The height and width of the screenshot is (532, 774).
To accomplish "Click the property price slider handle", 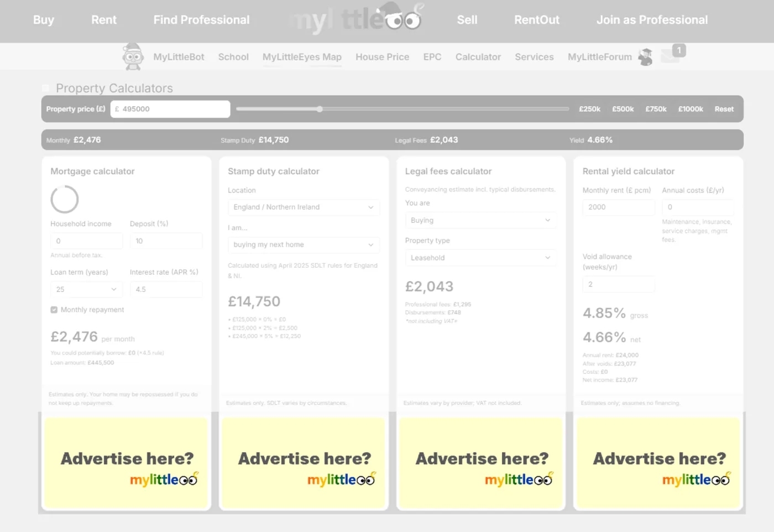I will (320, 109).
